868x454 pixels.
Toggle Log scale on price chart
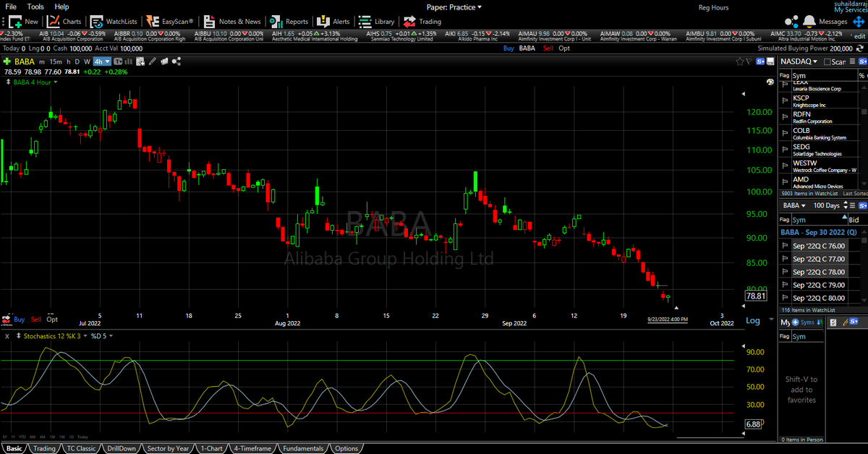(753, 320)
